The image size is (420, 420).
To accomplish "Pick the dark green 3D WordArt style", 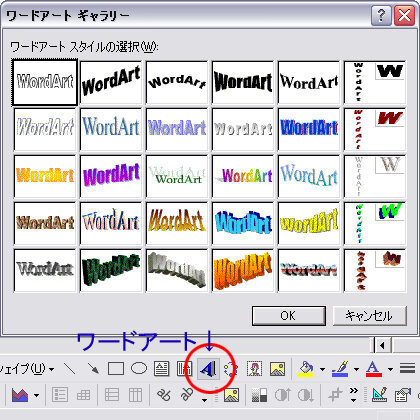I will (x=111, y=270).
